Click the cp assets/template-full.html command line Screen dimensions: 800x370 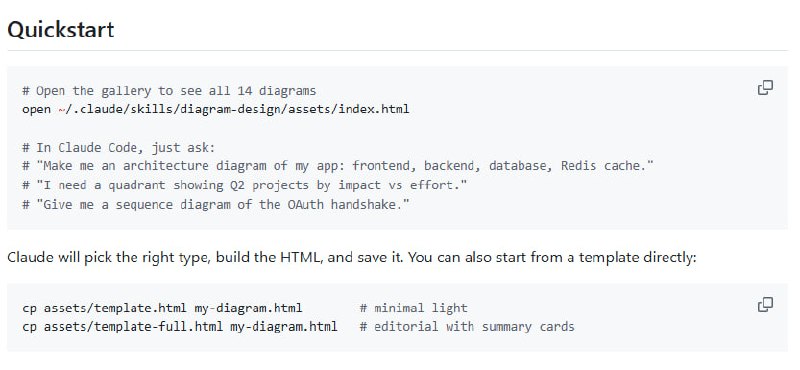180,327
